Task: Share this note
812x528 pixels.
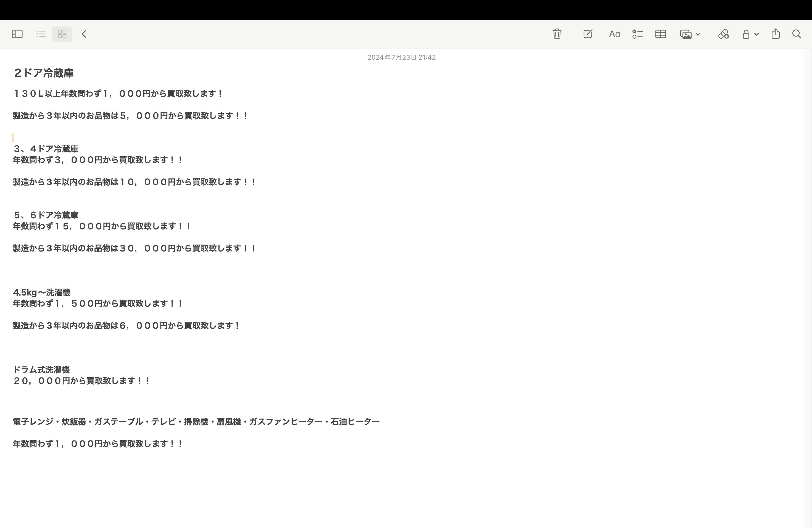Action: [x=776, y=34]
